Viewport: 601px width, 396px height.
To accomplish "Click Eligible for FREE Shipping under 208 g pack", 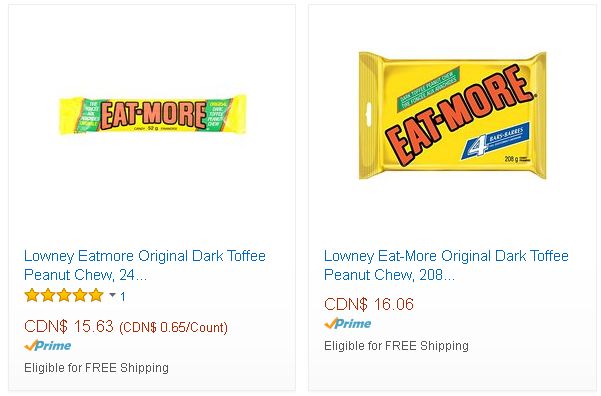I will (396, 346).
